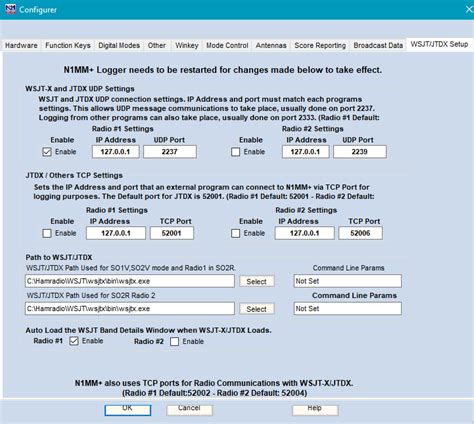This screenshot has height=424, width=474.
Task: Open the Score Reporting tab
Action: [x=320, y=45]
